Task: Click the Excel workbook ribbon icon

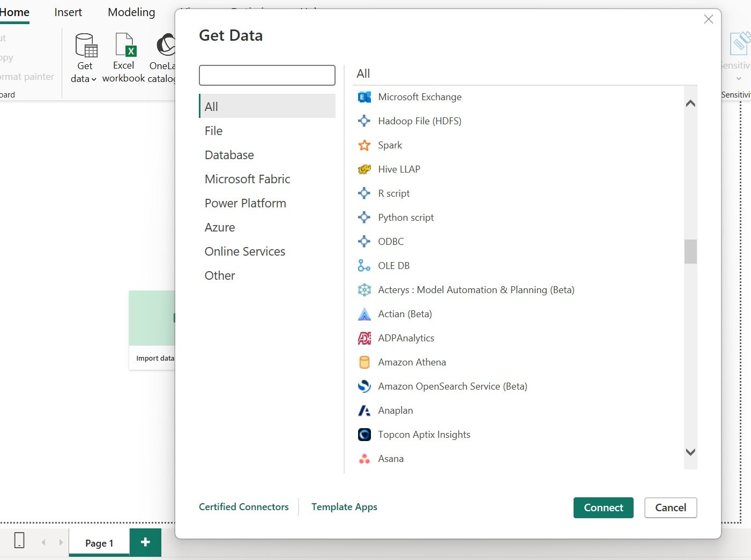Action: pos(124,56)
